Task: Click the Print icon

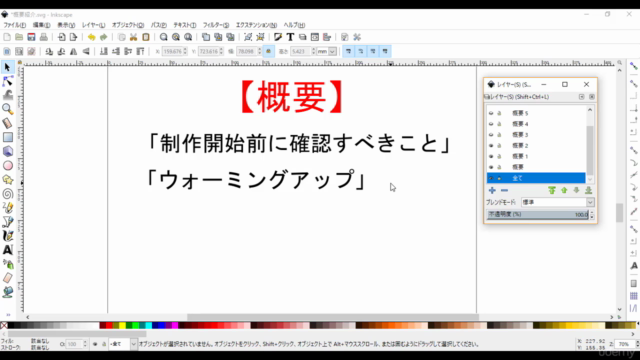Action: click(x=43, y=37)
